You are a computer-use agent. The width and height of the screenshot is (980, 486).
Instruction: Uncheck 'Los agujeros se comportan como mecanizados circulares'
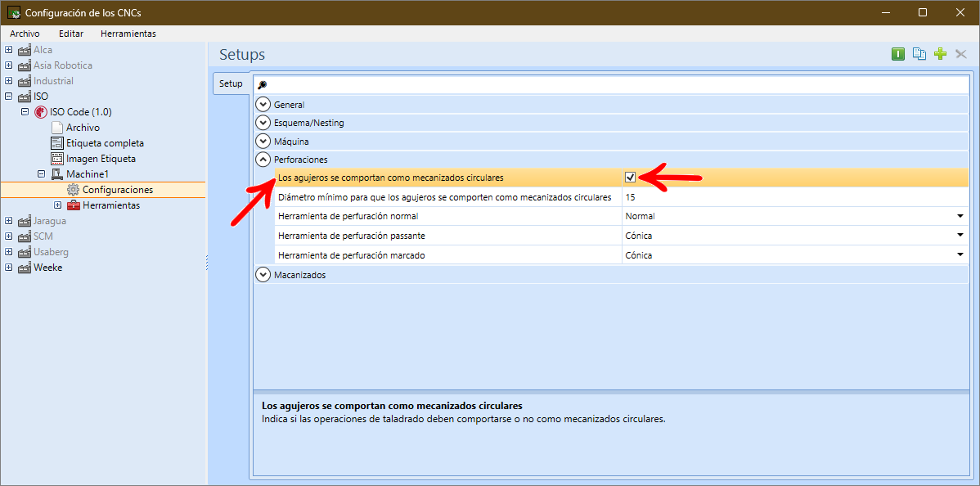630,178
